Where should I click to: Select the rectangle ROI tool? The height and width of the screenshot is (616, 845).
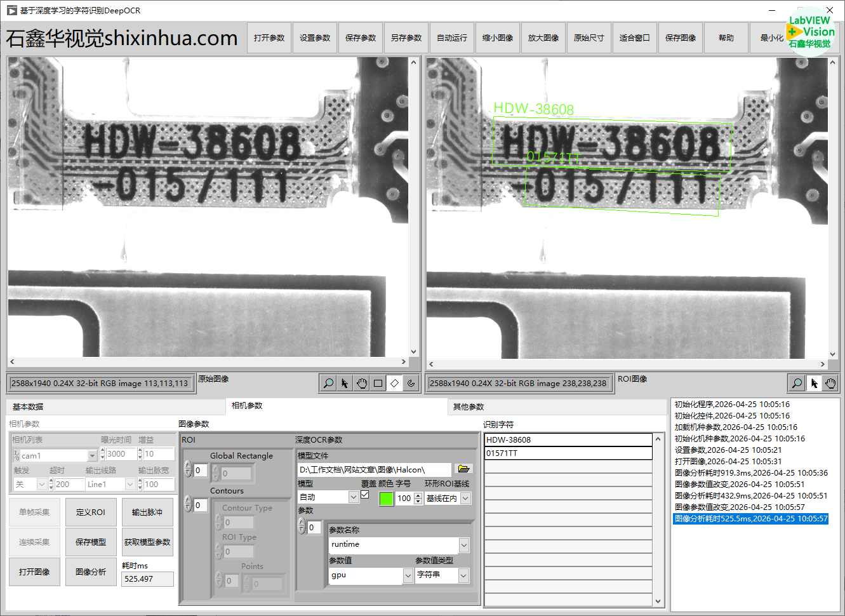[378, 384]
